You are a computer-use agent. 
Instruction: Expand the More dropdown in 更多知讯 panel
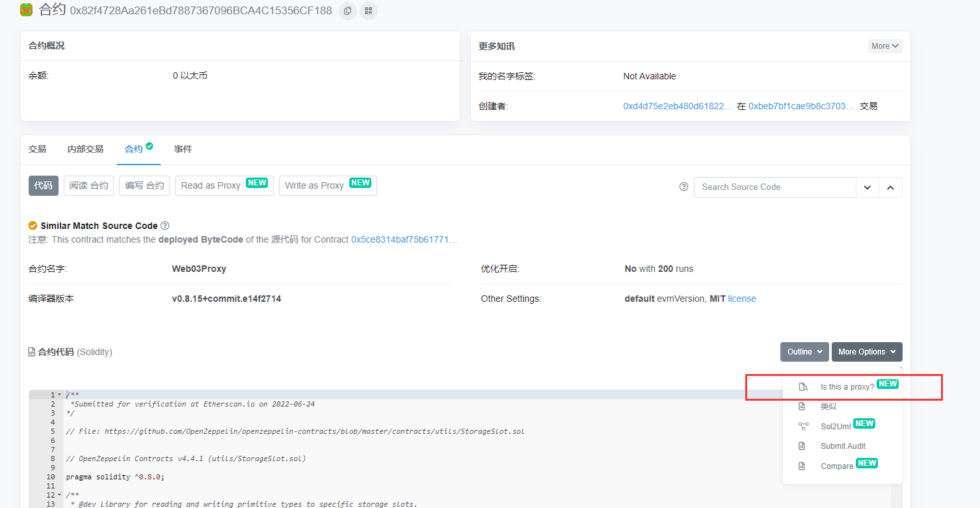tap(884, 46)
